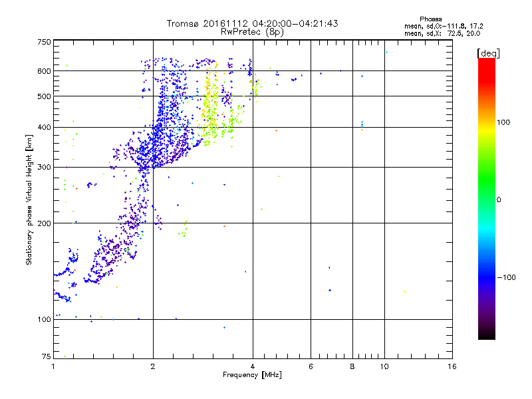Click the black bottom of the colorbar
The width and height of the screenshot is (532, 399).
(x=487, y=334)
